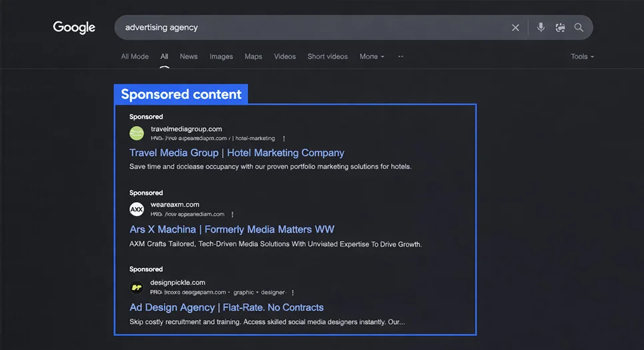Click the magnifying glass search icon

[x=579, y=27]
